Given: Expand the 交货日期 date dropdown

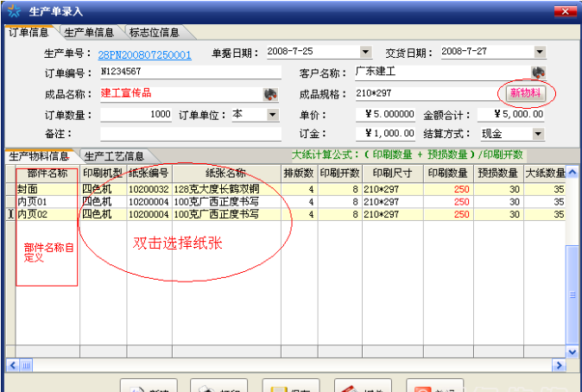Looking at the screenshot, I should coord(540,52).
